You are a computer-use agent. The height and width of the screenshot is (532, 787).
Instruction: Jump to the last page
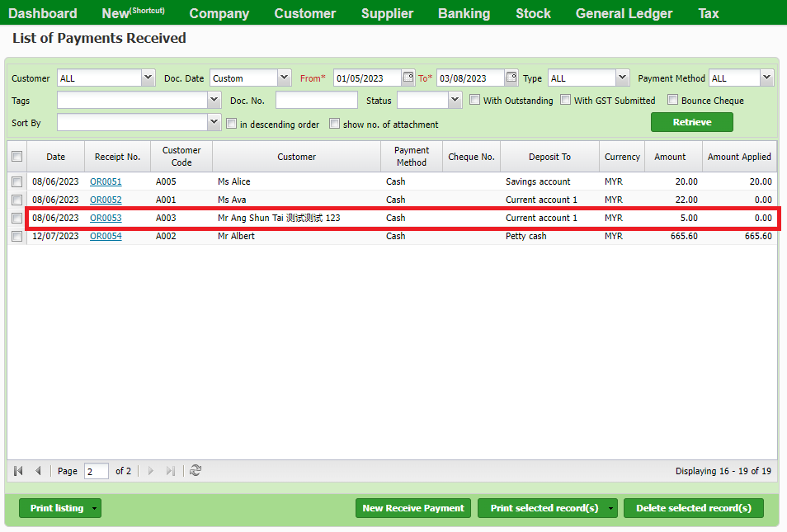(170, 470)
